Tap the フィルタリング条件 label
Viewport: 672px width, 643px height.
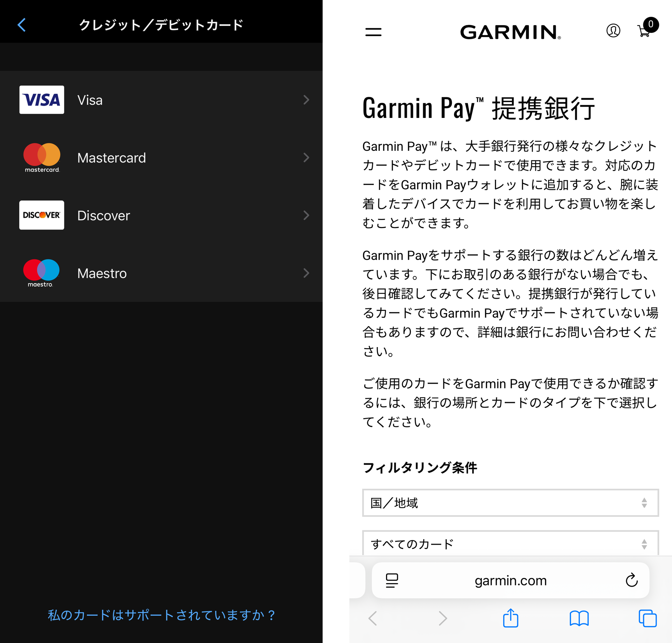(x=420, y=467)
